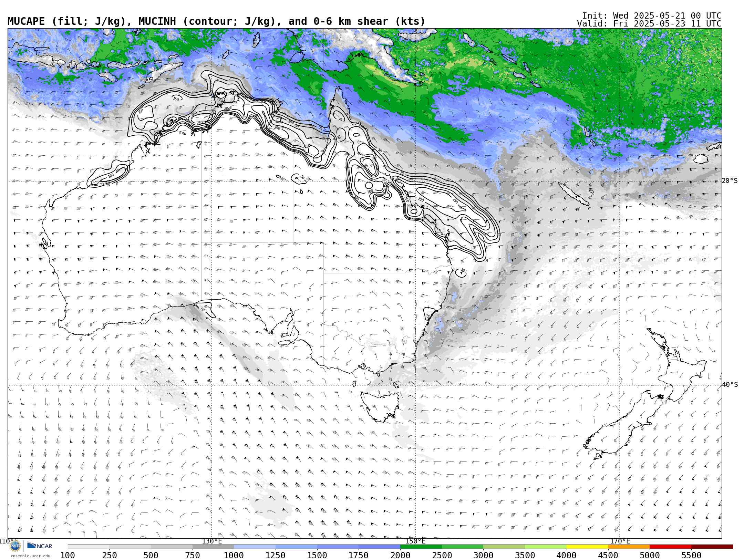Click the 2000 colorbar label

[x=400, y=555]
